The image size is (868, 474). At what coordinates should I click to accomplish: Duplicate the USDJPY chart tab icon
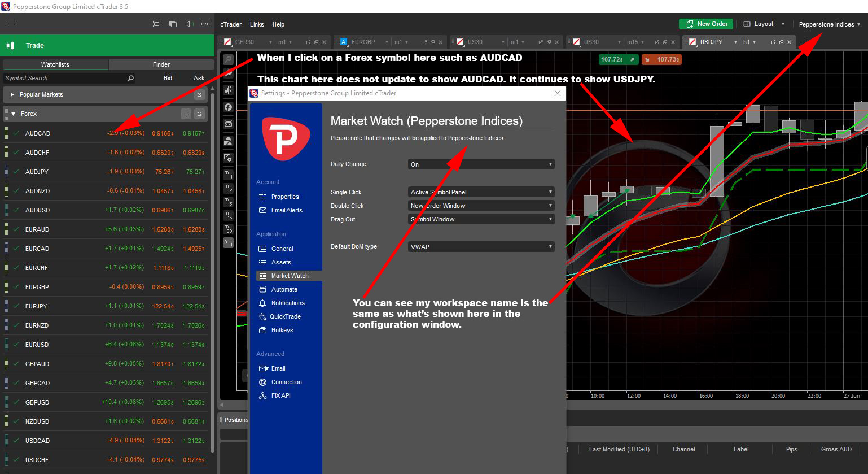781,42
